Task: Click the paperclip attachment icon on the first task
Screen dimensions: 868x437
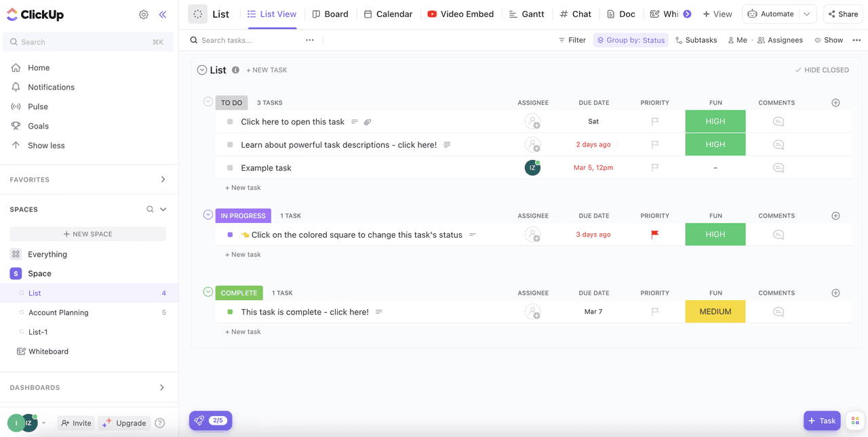Action: tap(368, 121)
